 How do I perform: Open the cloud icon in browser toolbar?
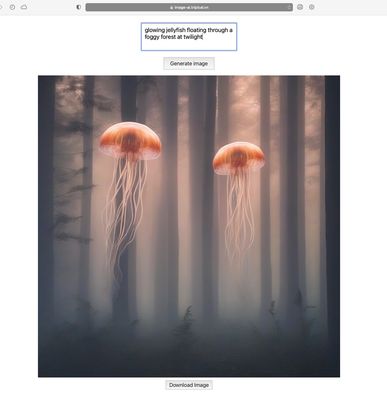click(24, 7)
